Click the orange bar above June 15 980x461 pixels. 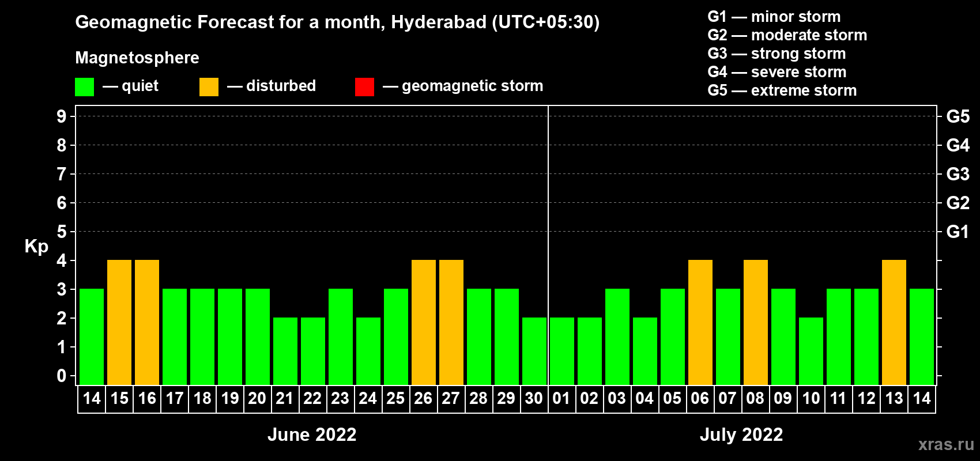(119, 322)
